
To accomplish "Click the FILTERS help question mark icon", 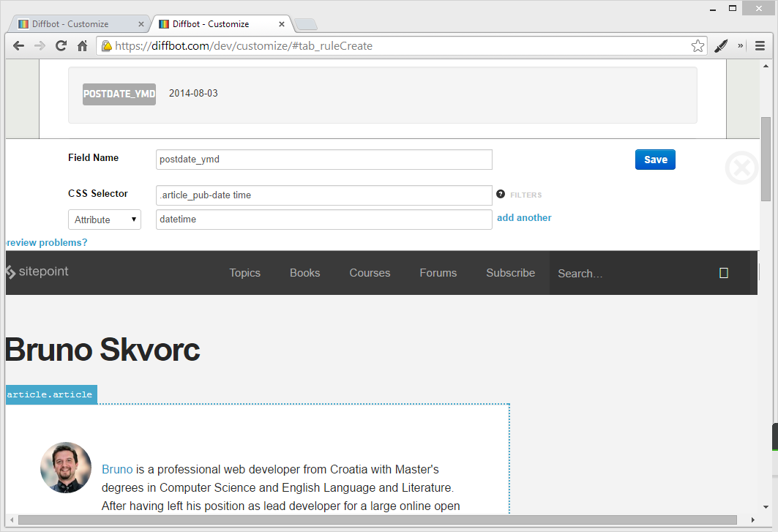I will tap(500, 194).
